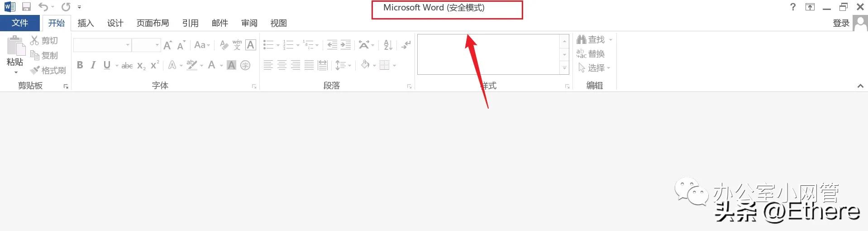868x231 pixels.
Task: Collapse the ribbon chevron
Action: [x=860, y=86]
